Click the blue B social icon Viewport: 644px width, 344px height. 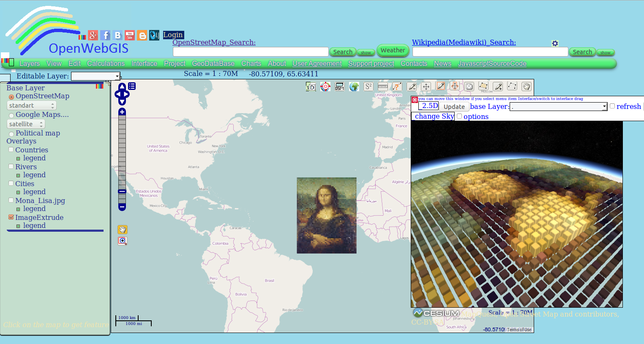tap(118, 35)
